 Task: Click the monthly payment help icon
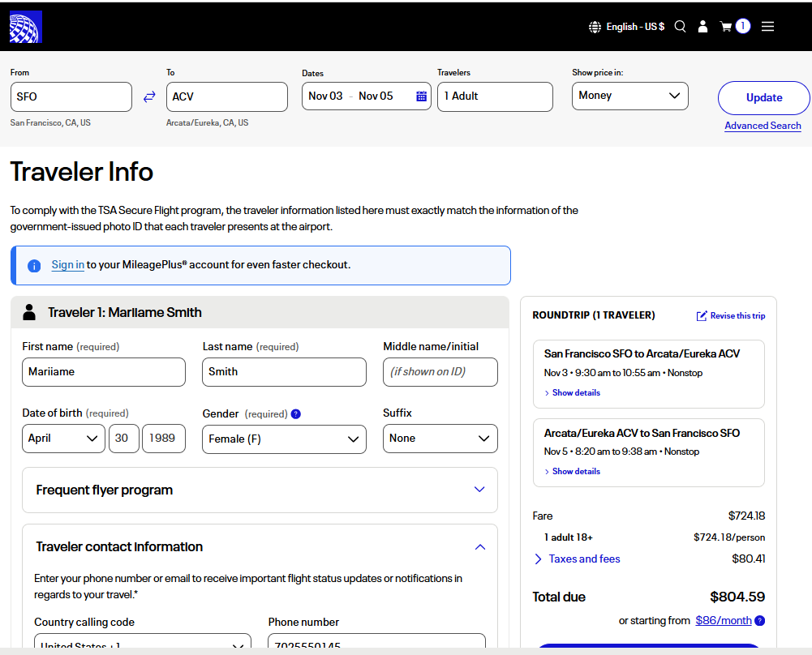tap(759, 621)
